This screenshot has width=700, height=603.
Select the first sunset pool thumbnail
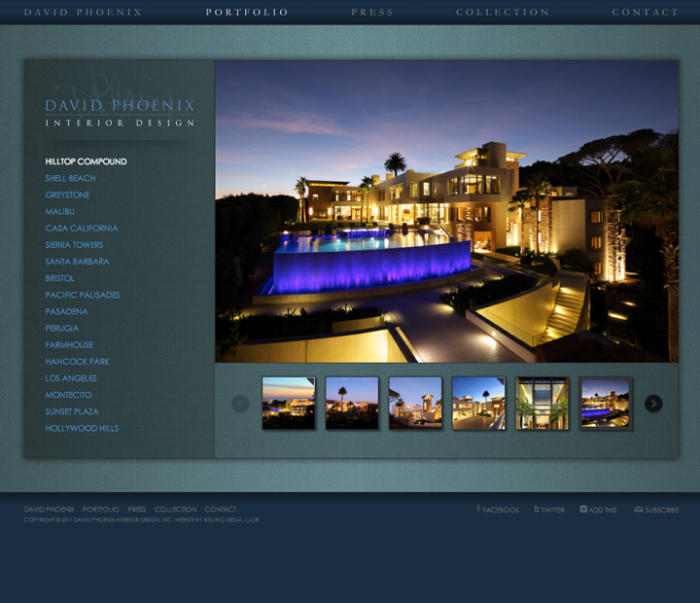(289, 404)
